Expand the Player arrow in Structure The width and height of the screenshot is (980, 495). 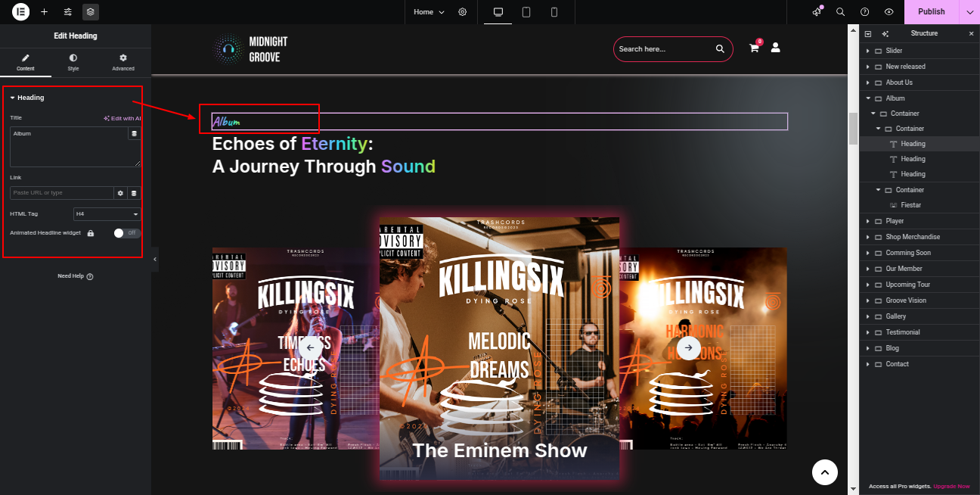(868, 221)
